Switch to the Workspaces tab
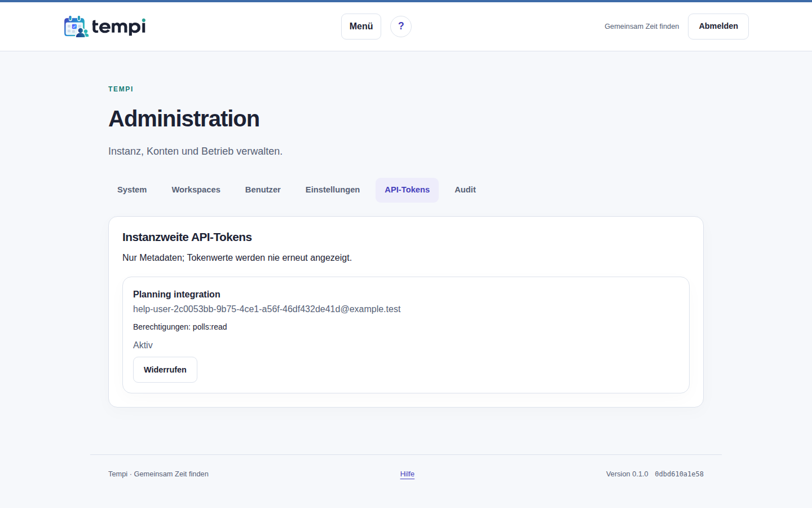Image resolution: width=812 pixels, height=508 pixels. 196,190
